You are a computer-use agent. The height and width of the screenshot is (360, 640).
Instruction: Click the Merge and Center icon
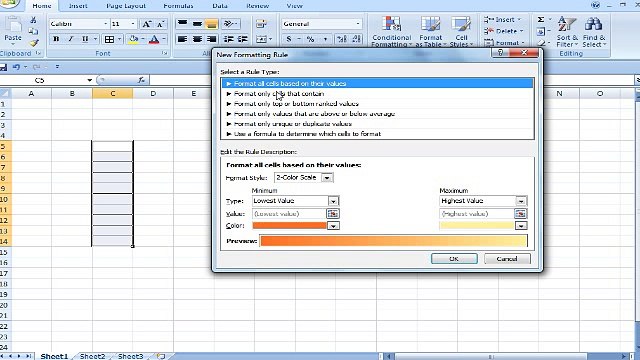[x=261, y=39]
